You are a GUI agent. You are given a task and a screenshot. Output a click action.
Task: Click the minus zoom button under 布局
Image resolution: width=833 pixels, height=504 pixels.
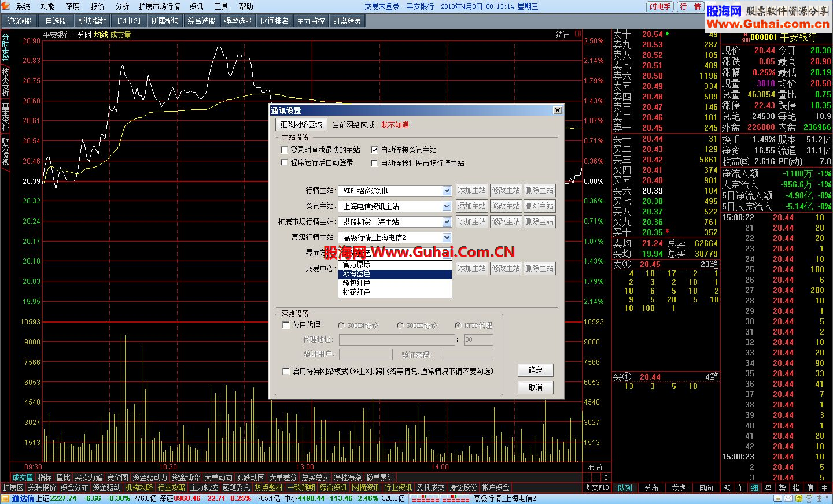click(596, 477)
